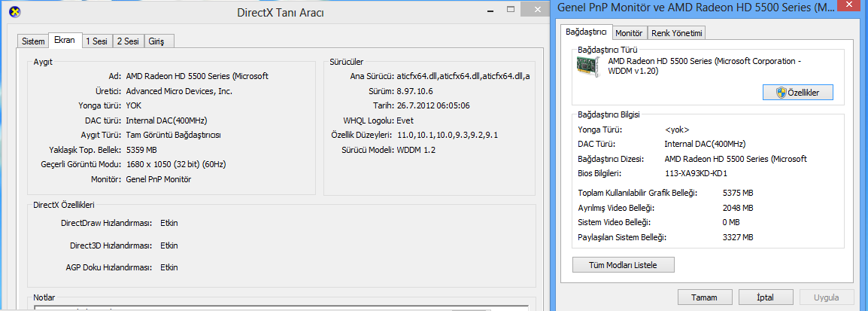Confirm with the Tamam button

(705, 297)
